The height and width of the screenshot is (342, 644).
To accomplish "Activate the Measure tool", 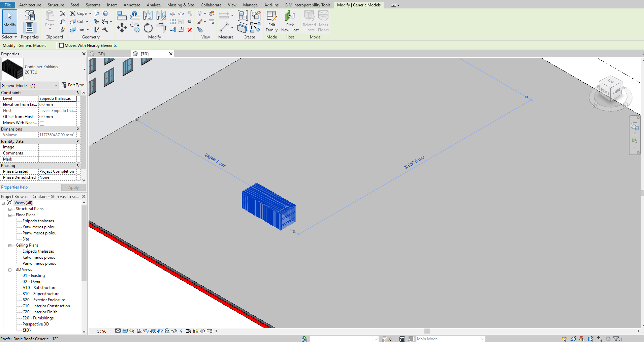I will coord(224,28).
